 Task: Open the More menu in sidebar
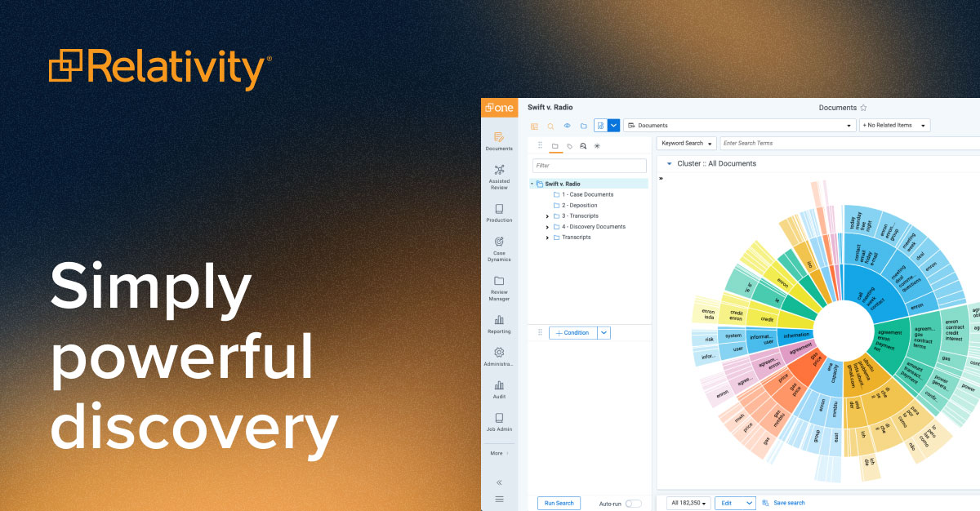pos(499,453)
